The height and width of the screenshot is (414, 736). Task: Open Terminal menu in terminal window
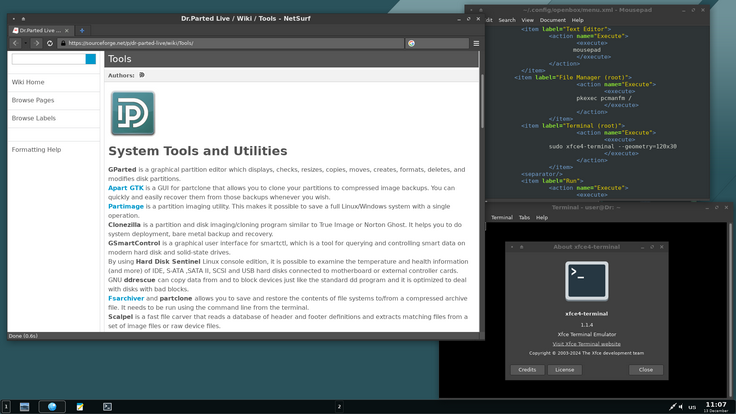pos(502,218)
